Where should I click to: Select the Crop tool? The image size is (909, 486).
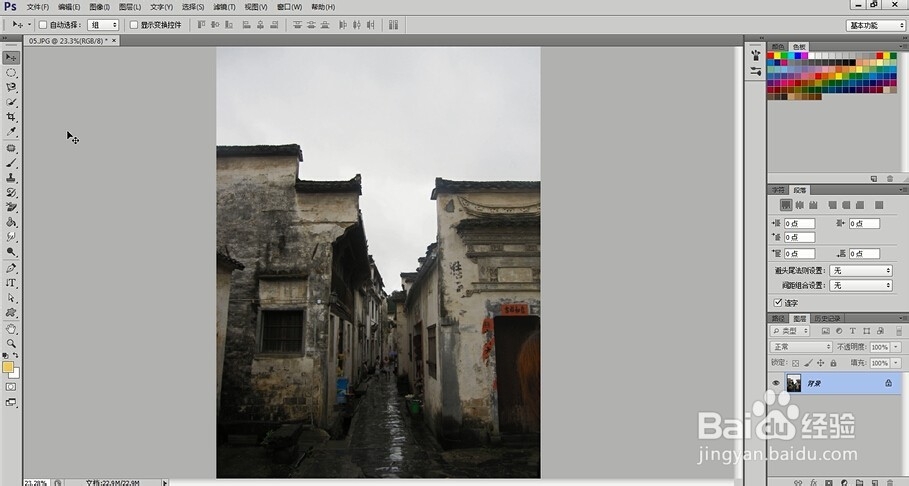[11, 117]
